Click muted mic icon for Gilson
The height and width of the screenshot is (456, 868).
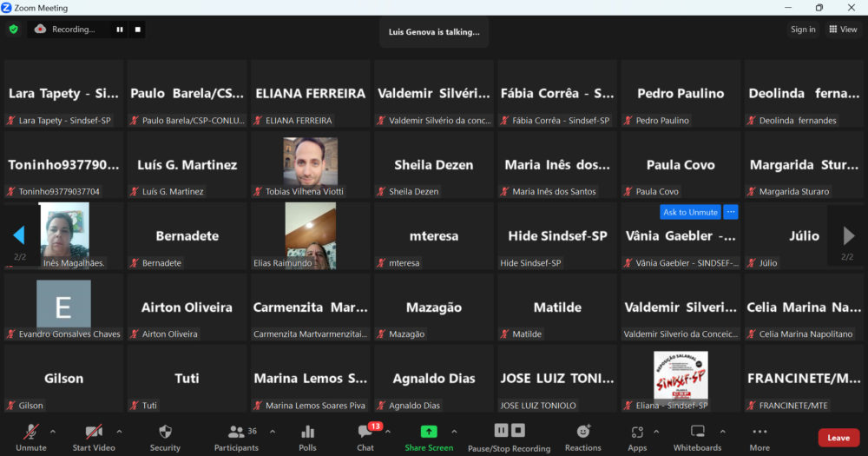pyautogui.click(x=10, y=406)
